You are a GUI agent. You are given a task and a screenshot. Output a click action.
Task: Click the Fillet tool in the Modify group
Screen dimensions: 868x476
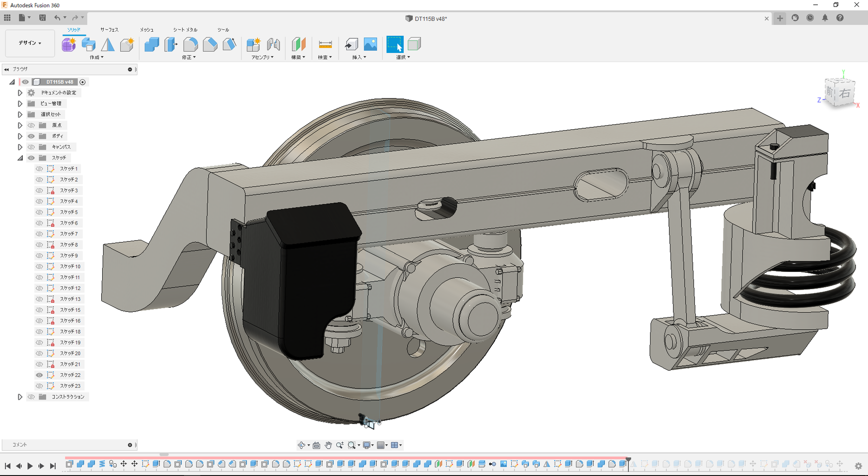pyautogui.click(x=190, y=45)
